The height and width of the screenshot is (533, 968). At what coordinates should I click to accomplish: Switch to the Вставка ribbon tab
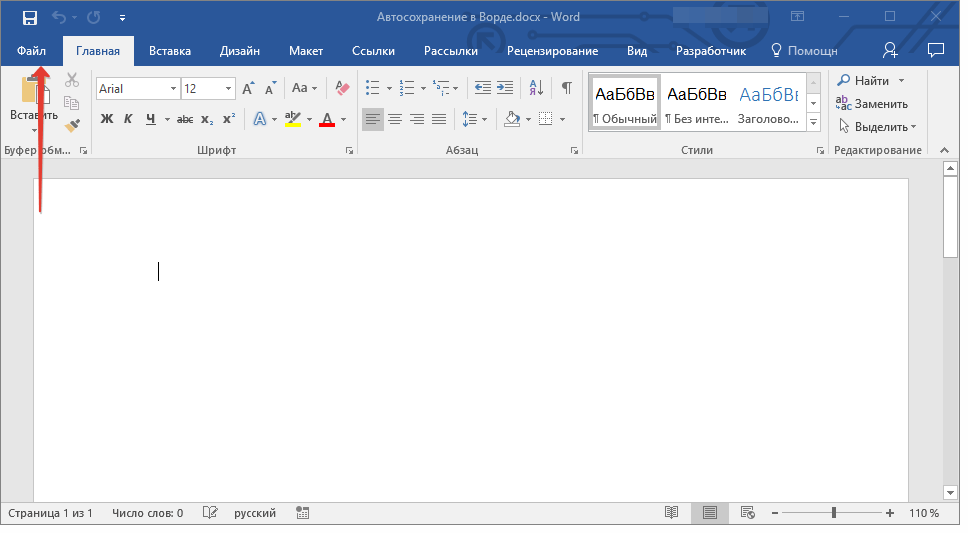(x=170, y=51)
